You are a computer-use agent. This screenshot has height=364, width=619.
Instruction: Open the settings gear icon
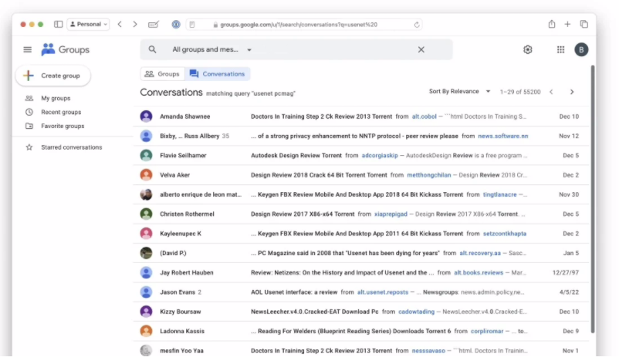click(528, 49)
